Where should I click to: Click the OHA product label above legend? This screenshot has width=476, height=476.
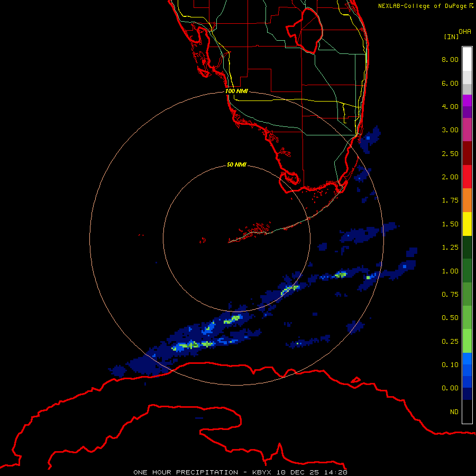(465, 32)
